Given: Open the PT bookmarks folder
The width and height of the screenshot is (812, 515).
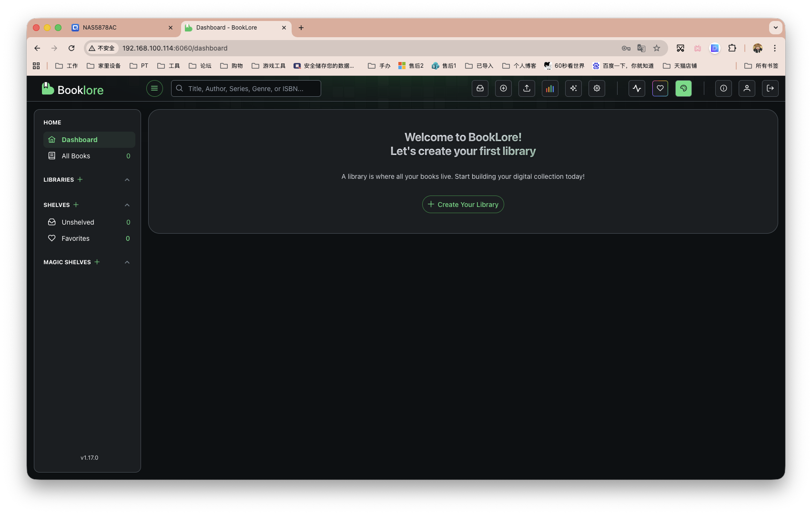Looking at the screenshot, I should pos(139,66).
